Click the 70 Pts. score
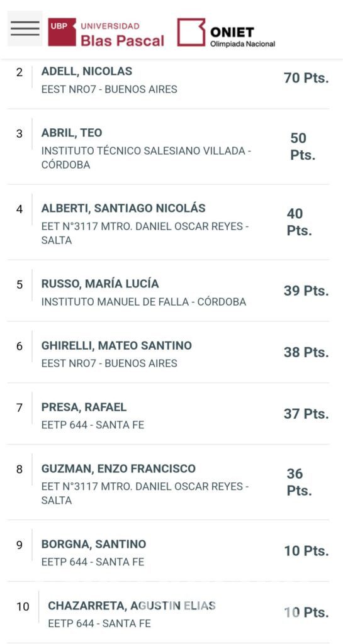 click(x=306, y=77)
